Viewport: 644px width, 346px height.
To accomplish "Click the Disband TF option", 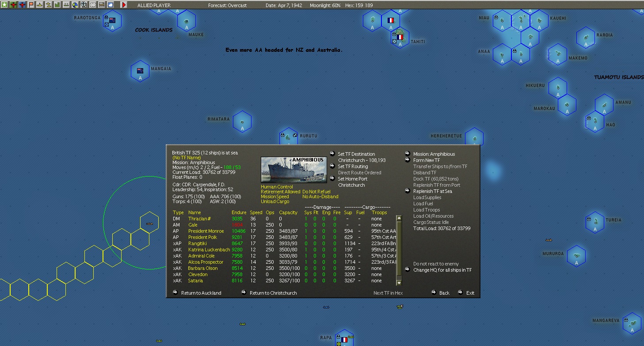I will pos(425,173).
